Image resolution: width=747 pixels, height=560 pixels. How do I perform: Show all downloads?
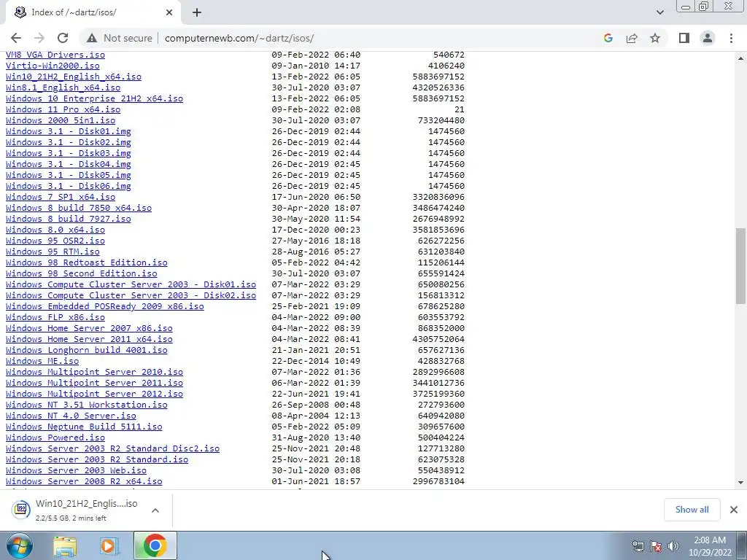(692, 510)
